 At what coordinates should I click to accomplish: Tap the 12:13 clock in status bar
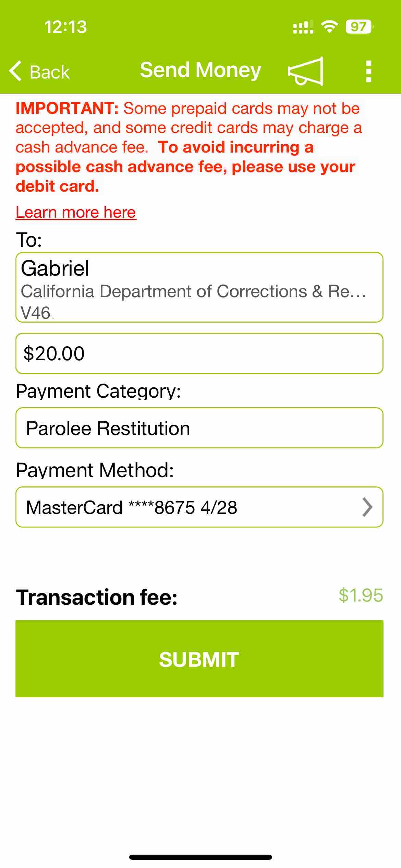(x=65, y=27)
